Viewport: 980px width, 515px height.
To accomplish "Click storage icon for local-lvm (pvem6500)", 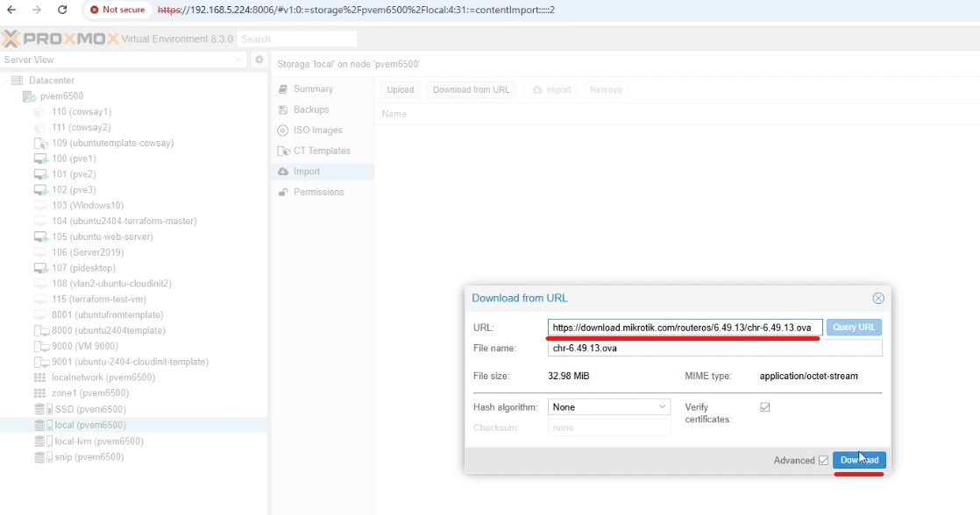I will click(x=43, y=441).
